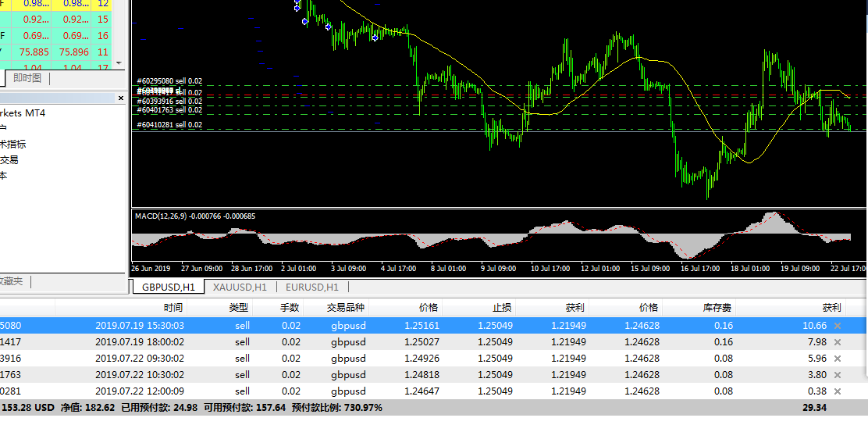This screenshot has width=868, height=425.
Task: Select the 交易 item in Navigator tree
Action: click(9, 159)
